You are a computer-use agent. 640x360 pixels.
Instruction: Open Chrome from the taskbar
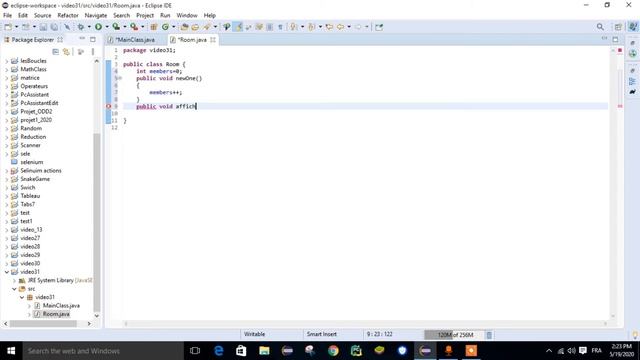(333, 351)
